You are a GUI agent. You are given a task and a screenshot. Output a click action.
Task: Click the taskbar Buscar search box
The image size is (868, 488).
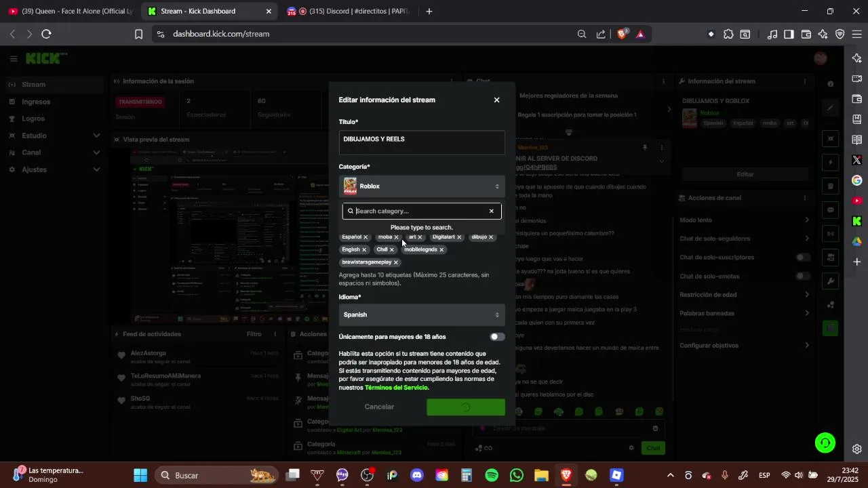point(216,475)
